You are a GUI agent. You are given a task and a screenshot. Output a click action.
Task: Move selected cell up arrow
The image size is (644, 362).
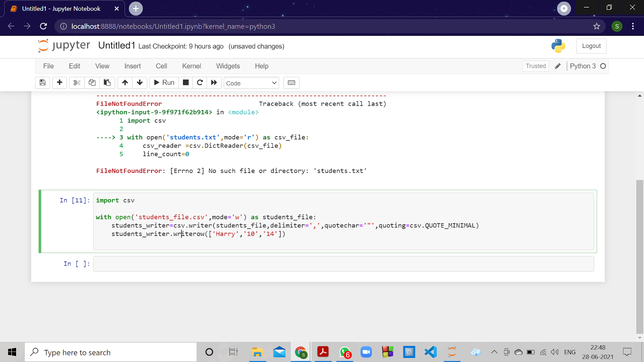(x=125, y=82)
